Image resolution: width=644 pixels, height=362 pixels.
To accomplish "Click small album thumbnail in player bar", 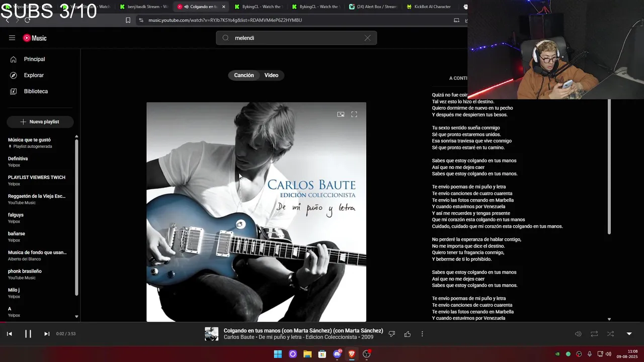I will 212,334.
